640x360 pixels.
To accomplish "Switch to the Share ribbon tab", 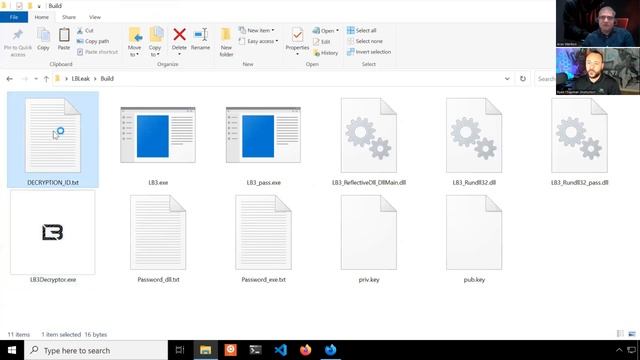I will pyautogui.click(x=69, y=17).
